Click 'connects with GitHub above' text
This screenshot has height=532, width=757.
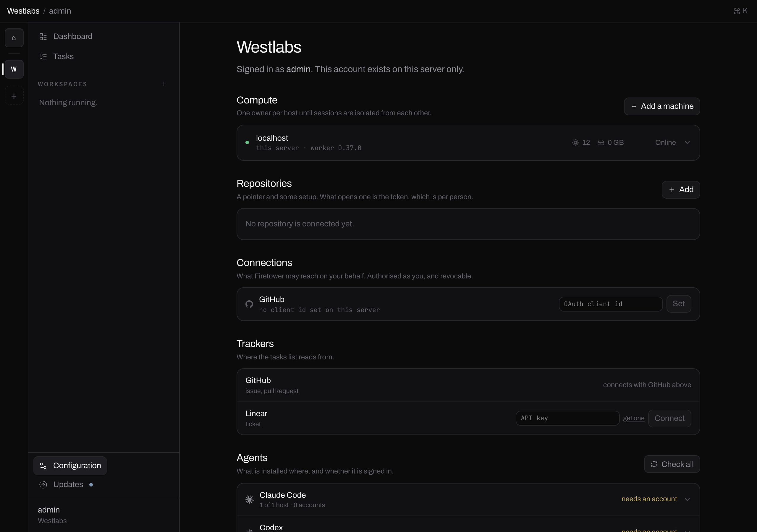(x=647, y=385)
